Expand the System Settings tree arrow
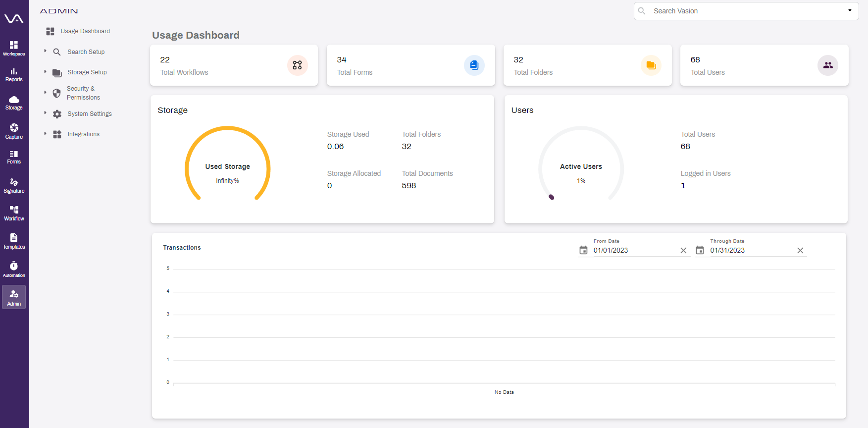 click(45, 113)
